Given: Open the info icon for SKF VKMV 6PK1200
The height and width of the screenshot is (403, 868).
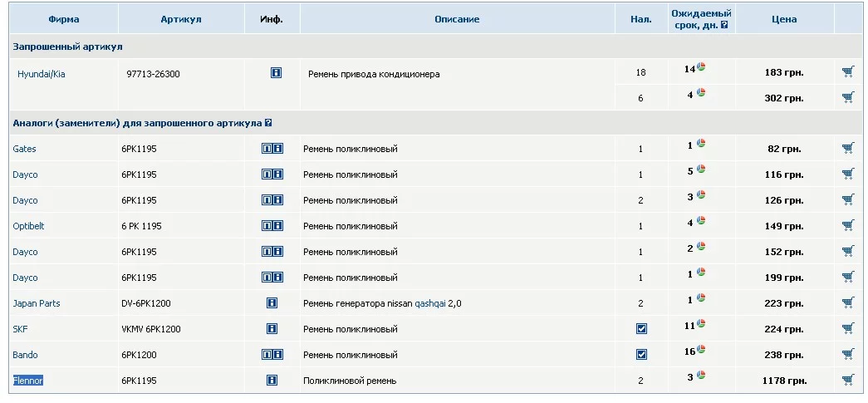Looking at the screenshot, I should (272, 328).
